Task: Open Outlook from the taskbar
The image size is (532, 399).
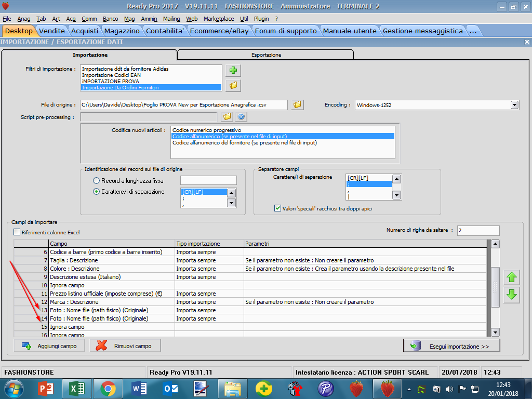Action: coord(170,389)
